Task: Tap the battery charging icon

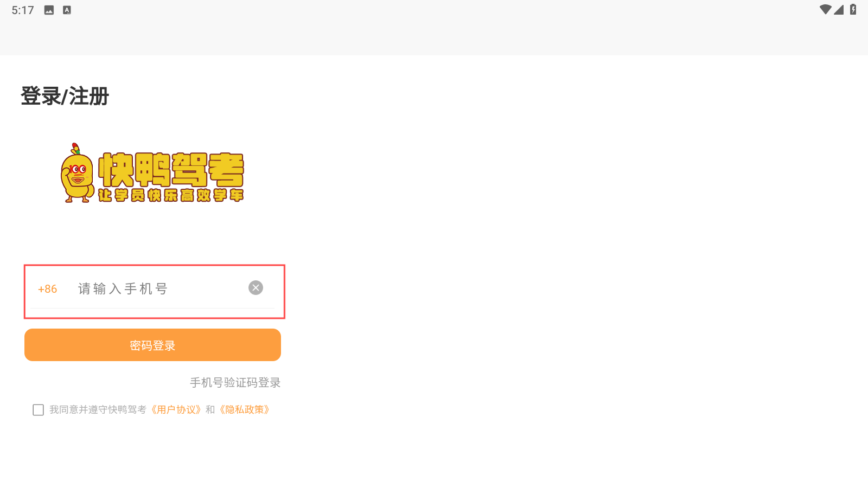Action: pyautogui.click(x=853, y=9)
